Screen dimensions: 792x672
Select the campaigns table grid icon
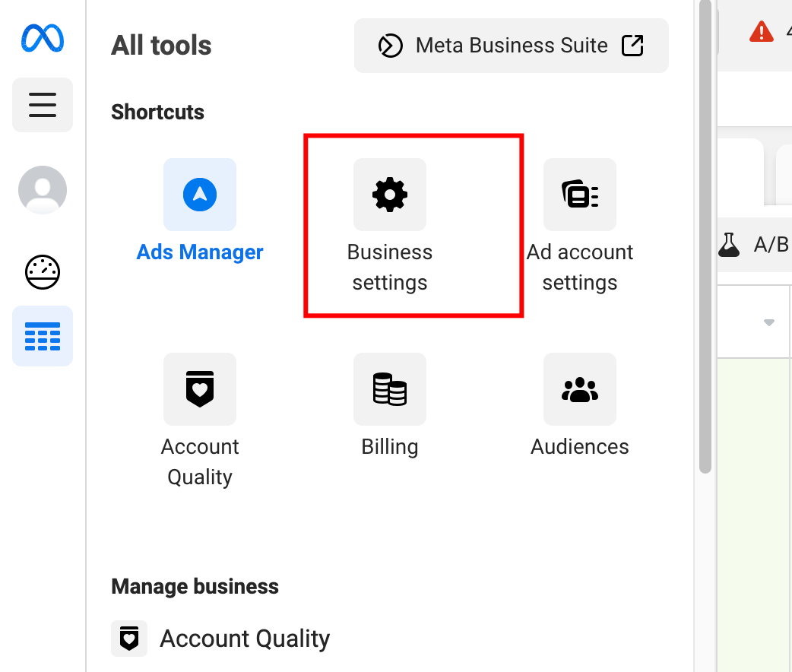click(43, 336)
